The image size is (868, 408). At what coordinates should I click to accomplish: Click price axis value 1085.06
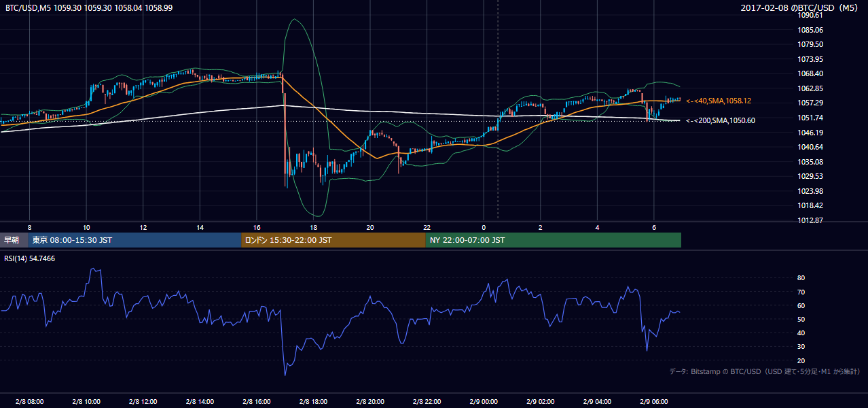[811, 30]
